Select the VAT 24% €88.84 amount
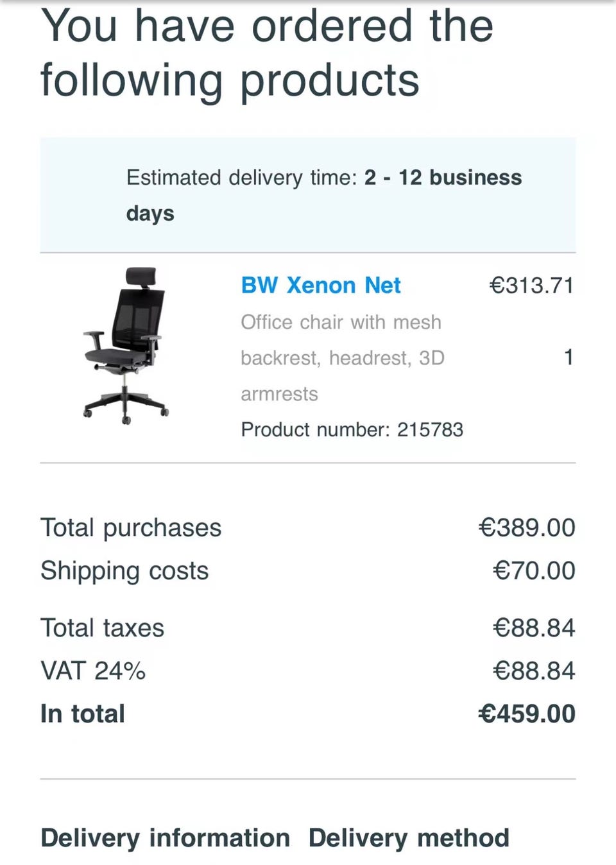 click(x=534, y=671)
